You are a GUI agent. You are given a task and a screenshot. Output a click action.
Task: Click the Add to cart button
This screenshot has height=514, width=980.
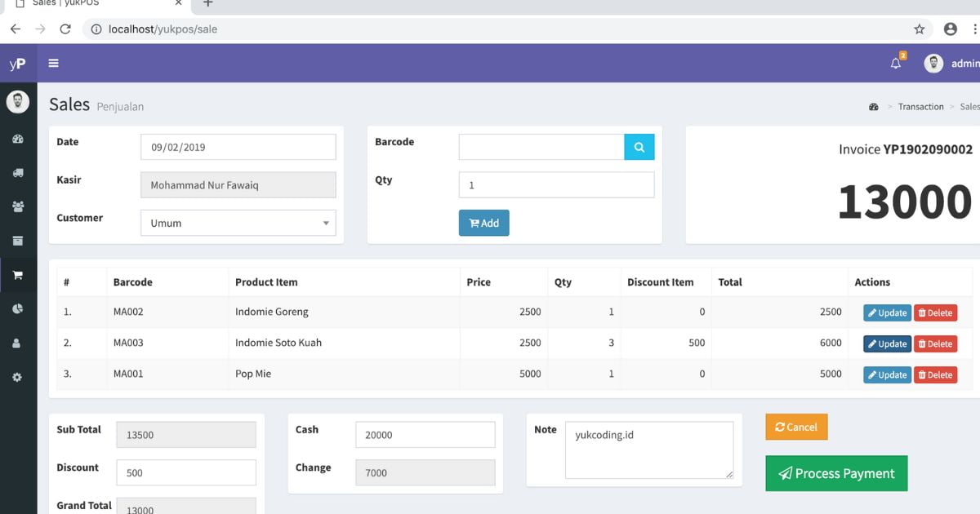tap(484, 223)
